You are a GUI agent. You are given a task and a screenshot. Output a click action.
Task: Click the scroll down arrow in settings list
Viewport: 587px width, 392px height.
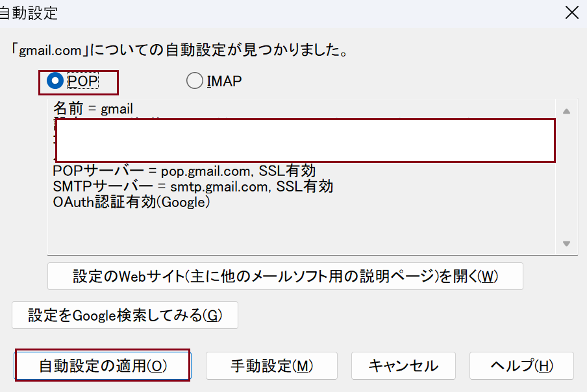click(x=566, y=243)
